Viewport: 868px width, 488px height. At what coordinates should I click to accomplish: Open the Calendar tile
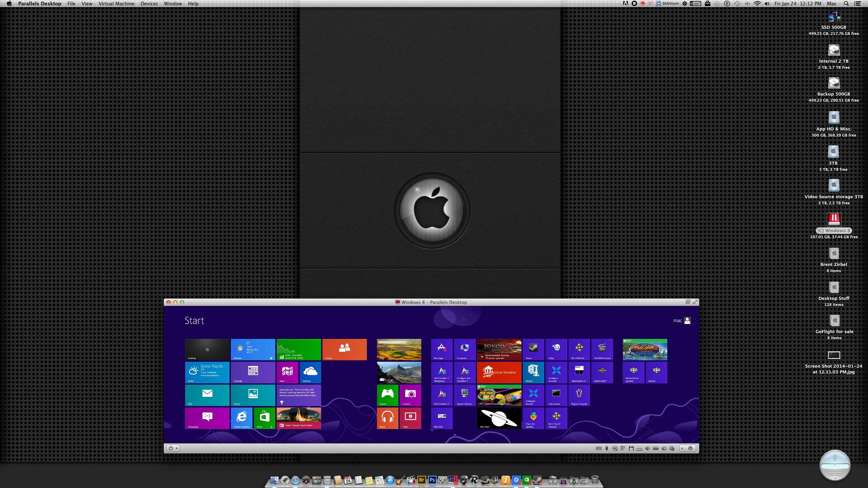253,372
